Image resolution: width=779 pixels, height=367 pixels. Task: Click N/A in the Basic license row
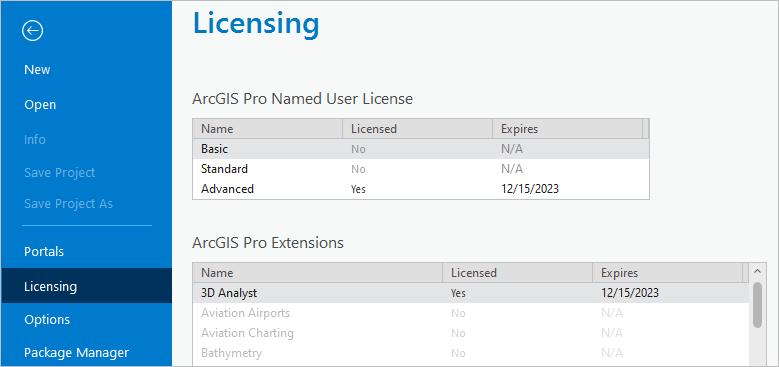click(x=512, y=148)
